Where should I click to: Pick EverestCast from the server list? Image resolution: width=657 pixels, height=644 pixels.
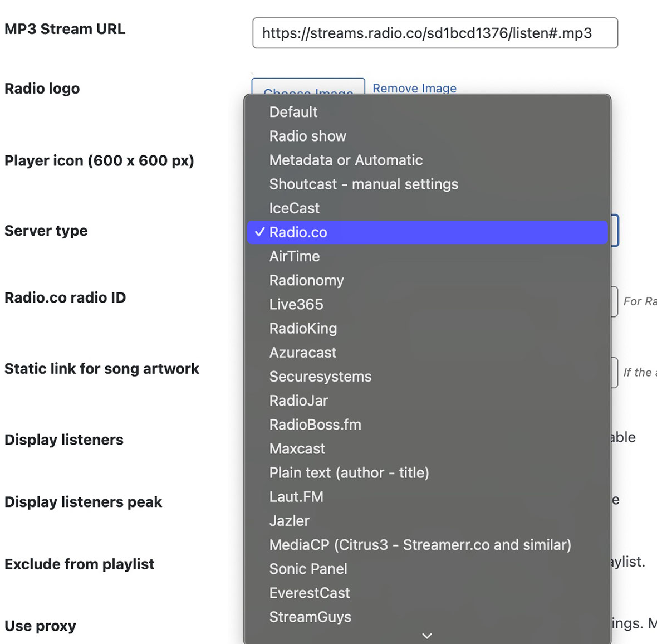pos(310,593)
